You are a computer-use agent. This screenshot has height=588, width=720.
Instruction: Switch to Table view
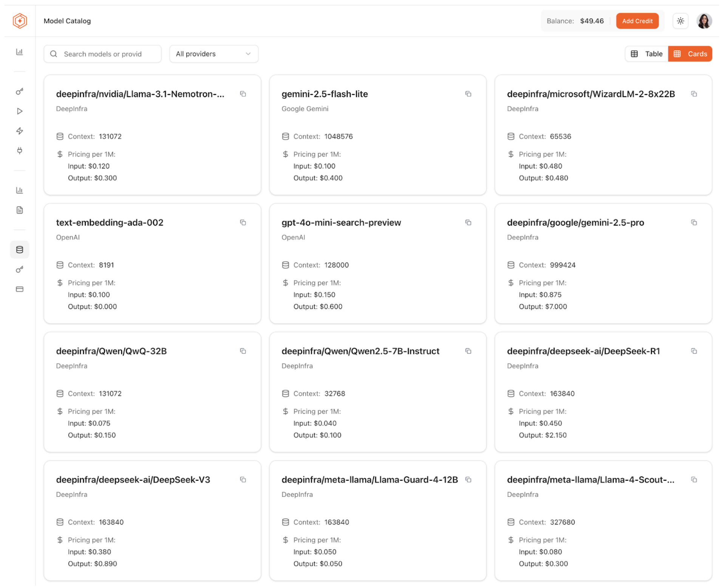(646, 54)
